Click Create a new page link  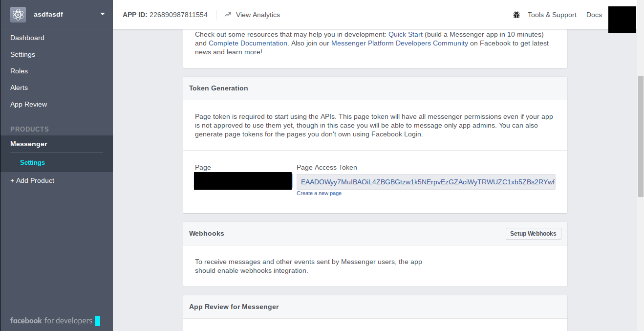click(x=319, y=193)
